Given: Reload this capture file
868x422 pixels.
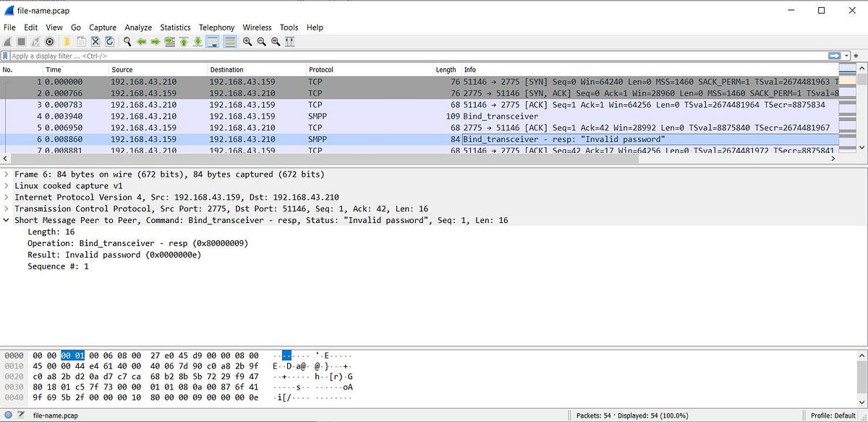Looking at the screenshot, I should coord(109,41).
